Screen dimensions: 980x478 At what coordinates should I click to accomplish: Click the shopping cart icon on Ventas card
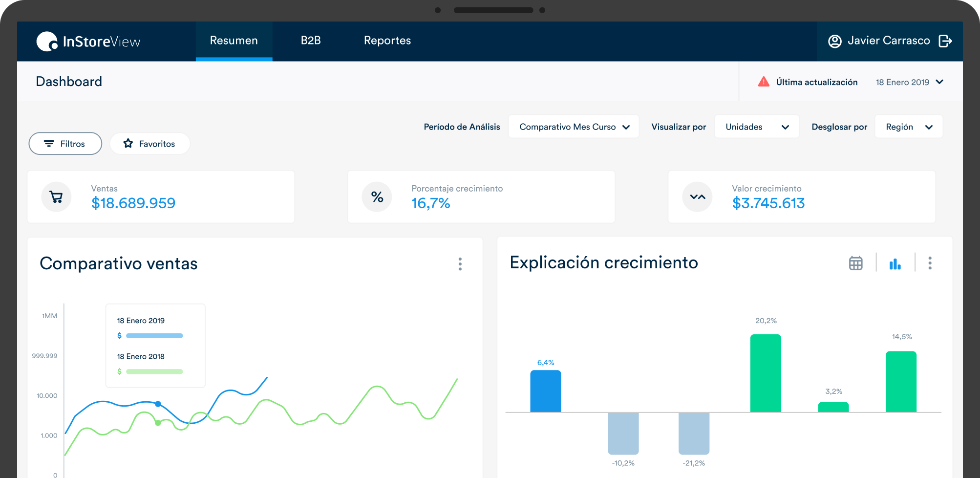click(56, 197)
